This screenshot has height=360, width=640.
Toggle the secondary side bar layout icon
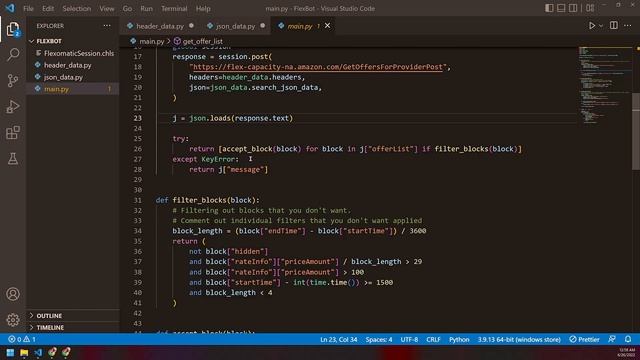[x=573, y=8]
